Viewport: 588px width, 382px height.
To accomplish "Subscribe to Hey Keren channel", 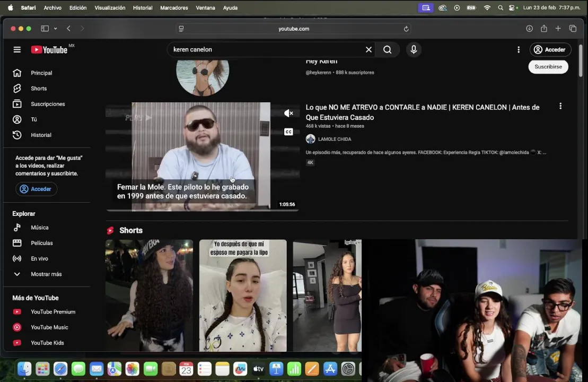I will pyautogui.click(x=548, y=67).
